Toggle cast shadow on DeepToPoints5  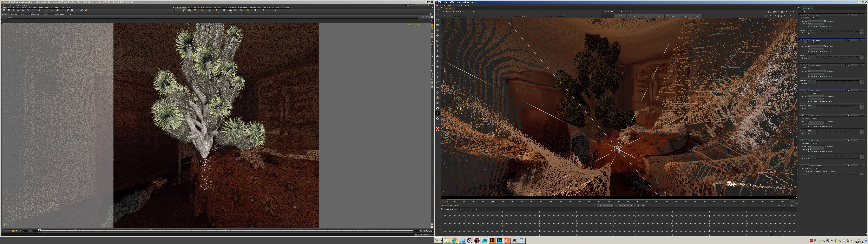pyautogui.click(x=809, y=76)
